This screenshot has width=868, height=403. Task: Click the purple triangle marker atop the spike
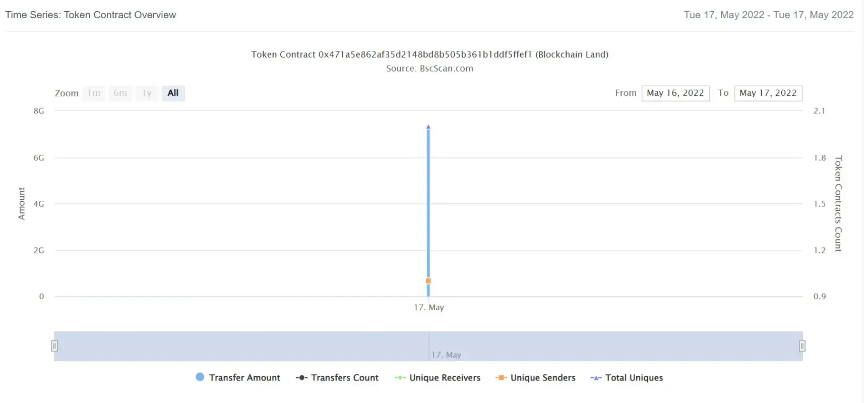pyautogui.click(x=428, y=127)
